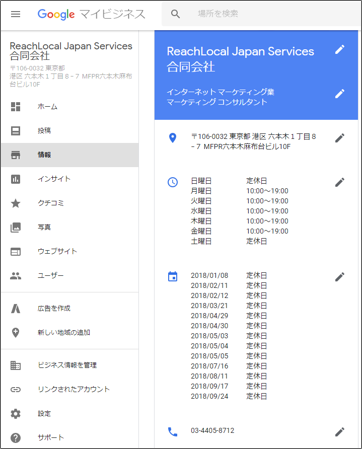
Task: Click the 2018/09/24 special date row
Action: point(229,396)
